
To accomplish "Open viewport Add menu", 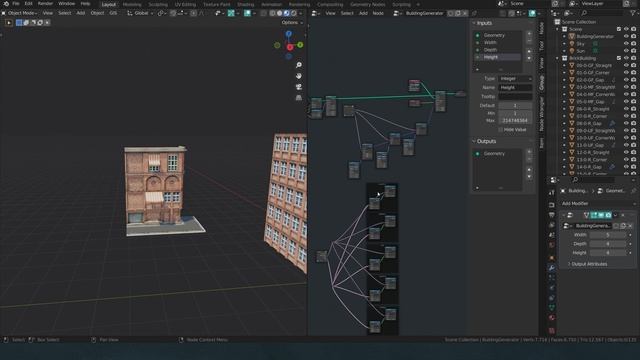I will (81, 13).
